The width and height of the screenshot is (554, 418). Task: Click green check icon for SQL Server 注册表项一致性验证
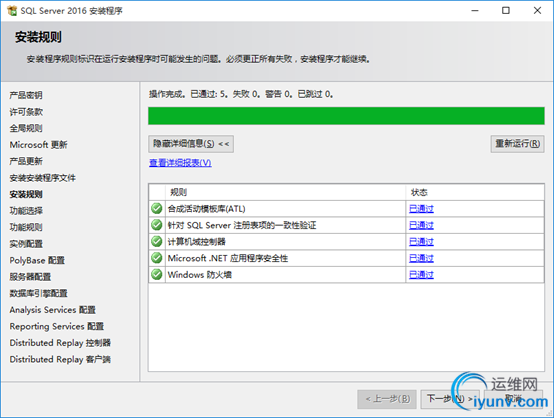click(x=157, y=225)
